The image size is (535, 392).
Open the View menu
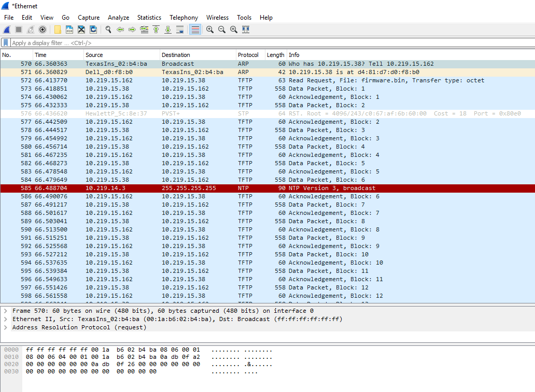[x=47, y=18]
